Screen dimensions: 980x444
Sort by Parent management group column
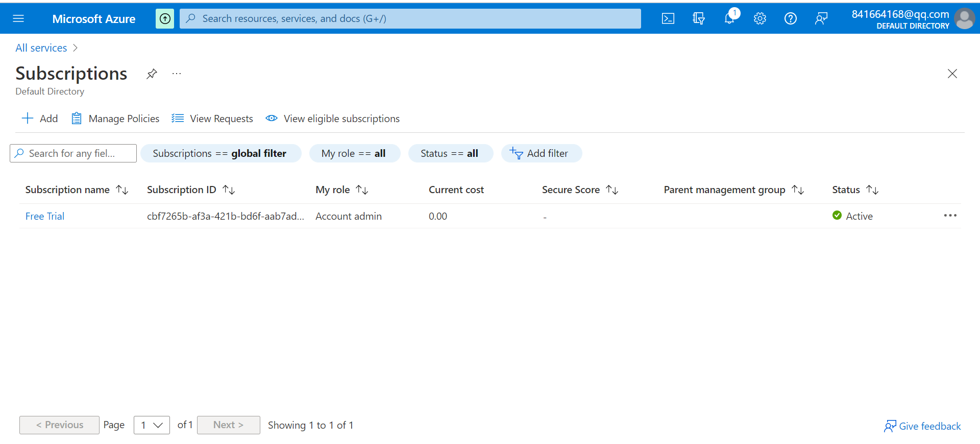click(734, 190)
